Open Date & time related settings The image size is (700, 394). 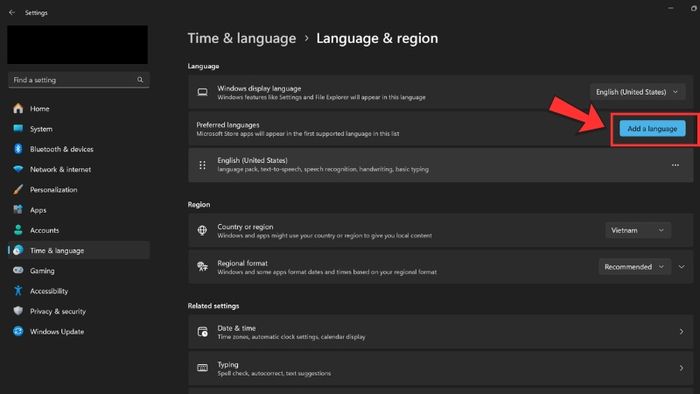pos(440,332)
